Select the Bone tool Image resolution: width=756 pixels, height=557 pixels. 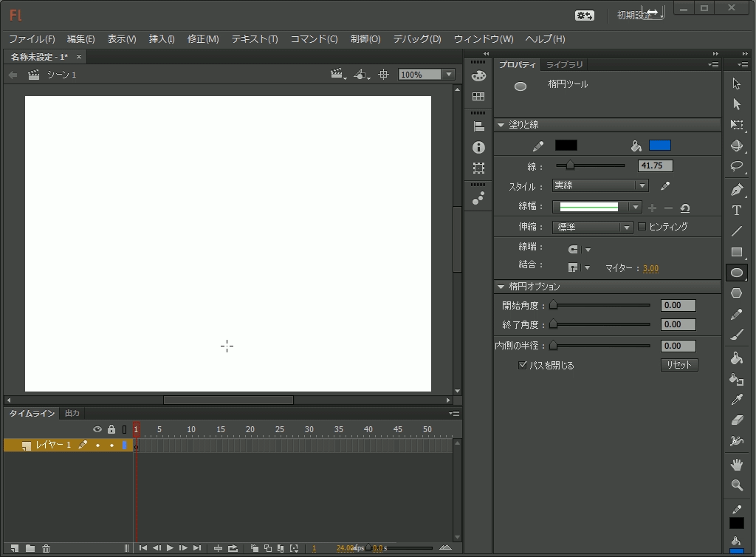click(x=736, y=441)
